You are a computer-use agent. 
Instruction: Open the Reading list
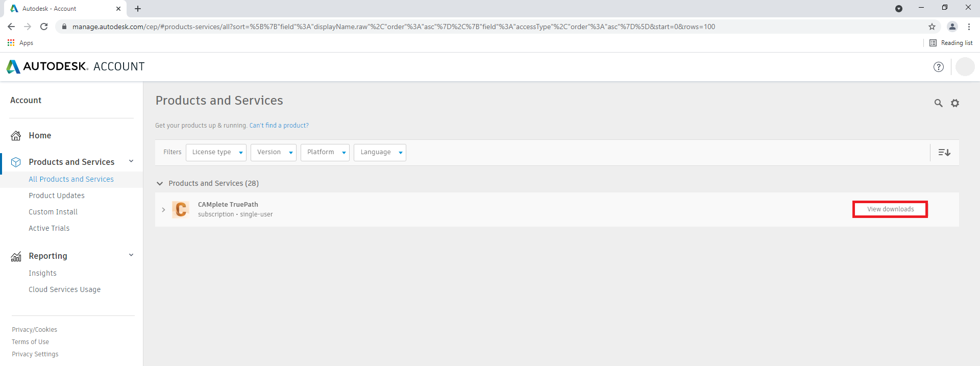951,43
